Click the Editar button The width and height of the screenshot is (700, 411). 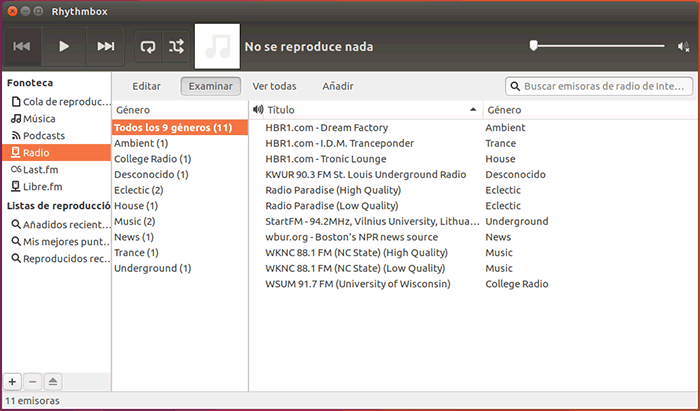pos(146,86)
